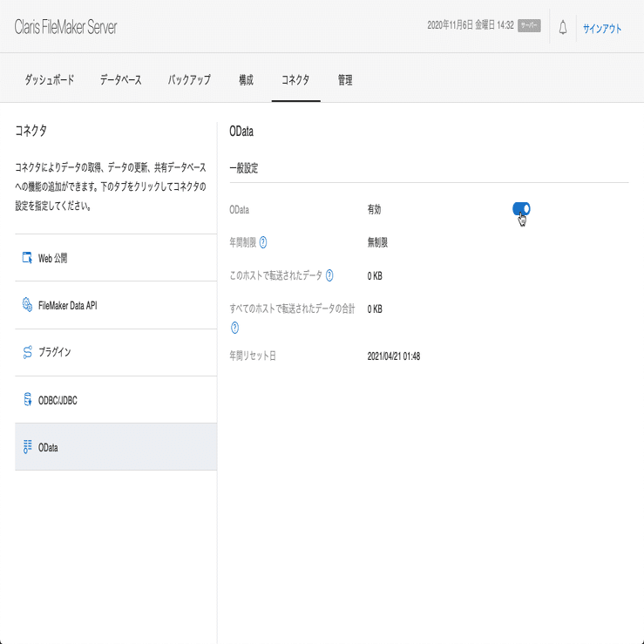Open help icon next to 年間制限
644x644 pixels.
point(263,242)
